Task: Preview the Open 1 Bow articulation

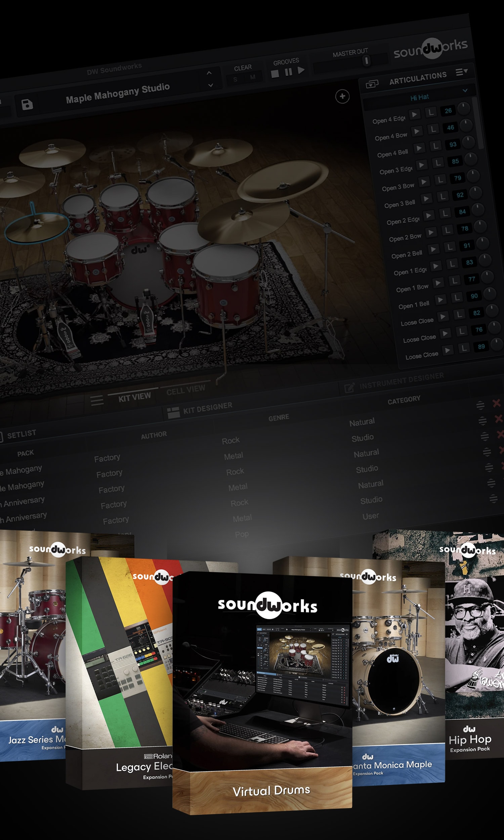Action: (x=438, y=283)
